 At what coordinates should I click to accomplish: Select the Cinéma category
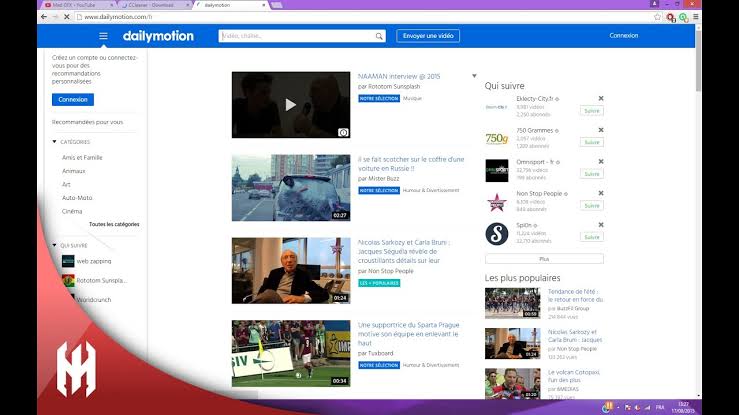click(x=72, y=211)
